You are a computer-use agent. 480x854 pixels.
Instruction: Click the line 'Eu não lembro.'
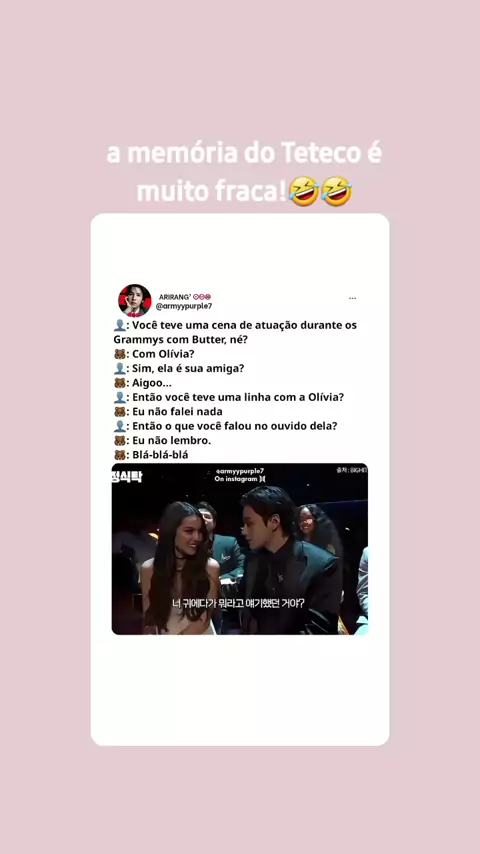pos(172,440)
